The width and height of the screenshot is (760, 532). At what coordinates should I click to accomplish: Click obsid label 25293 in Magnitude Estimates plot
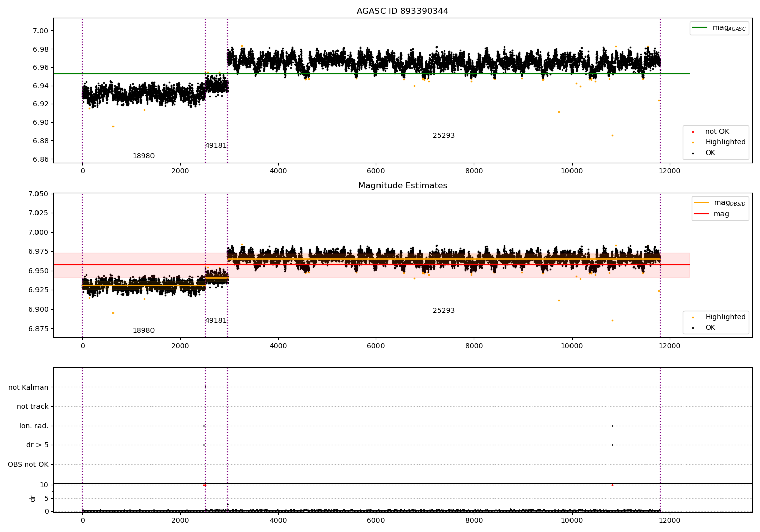pyautogui.click(x=444, y=311)
